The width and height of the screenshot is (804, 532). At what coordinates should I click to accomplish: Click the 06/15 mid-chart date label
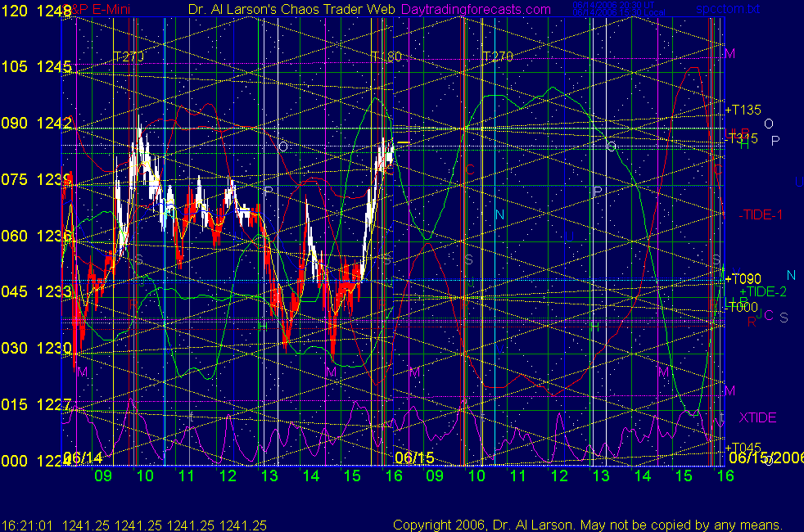point(414,458)
